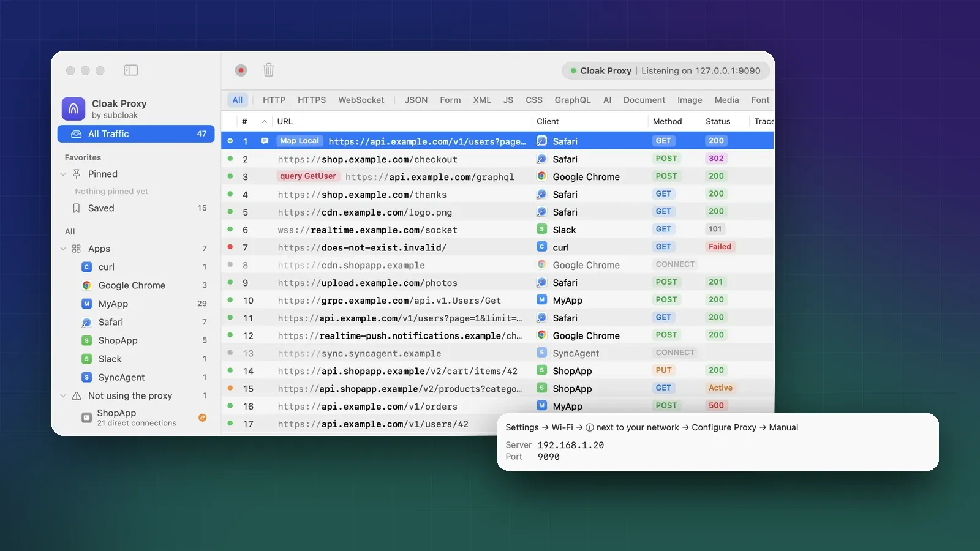Click the Pinned pin icon
The height and width of the screenshot is (551, 980).
77,174
